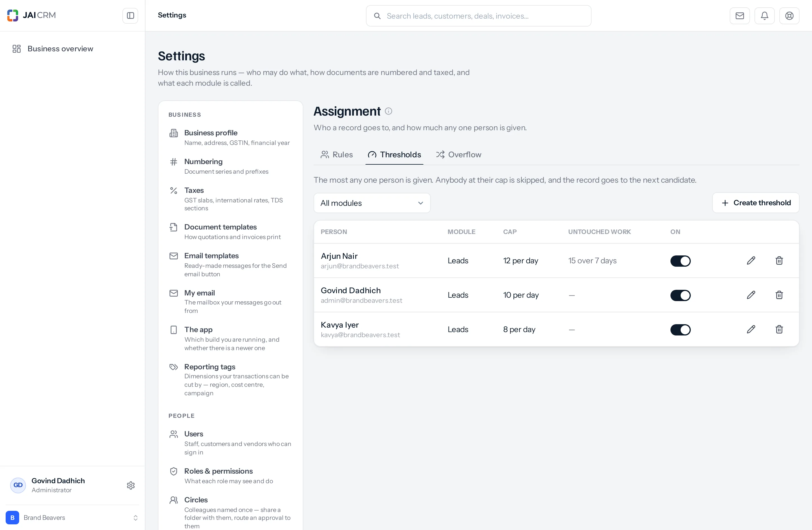The image size is (812, 530).
Task: Go to Business overview
Action: [x=72, y=49]
